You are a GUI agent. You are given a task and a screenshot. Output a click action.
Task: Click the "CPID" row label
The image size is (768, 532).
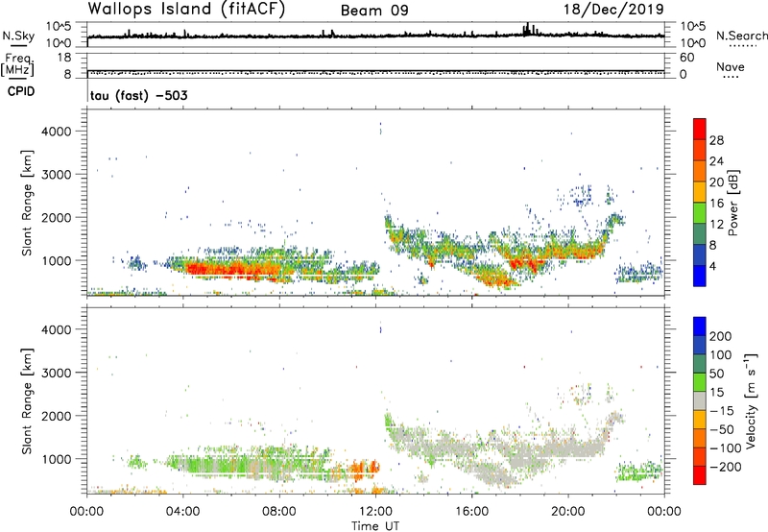click(20, 91)
